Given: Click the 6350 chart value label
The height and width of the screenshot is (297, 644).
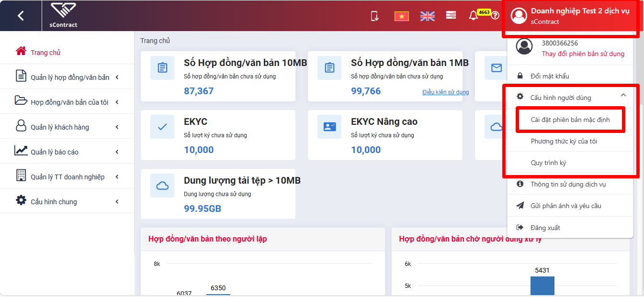Looking at the screenshot, I should pyautogui.click(x=218, y=288).
